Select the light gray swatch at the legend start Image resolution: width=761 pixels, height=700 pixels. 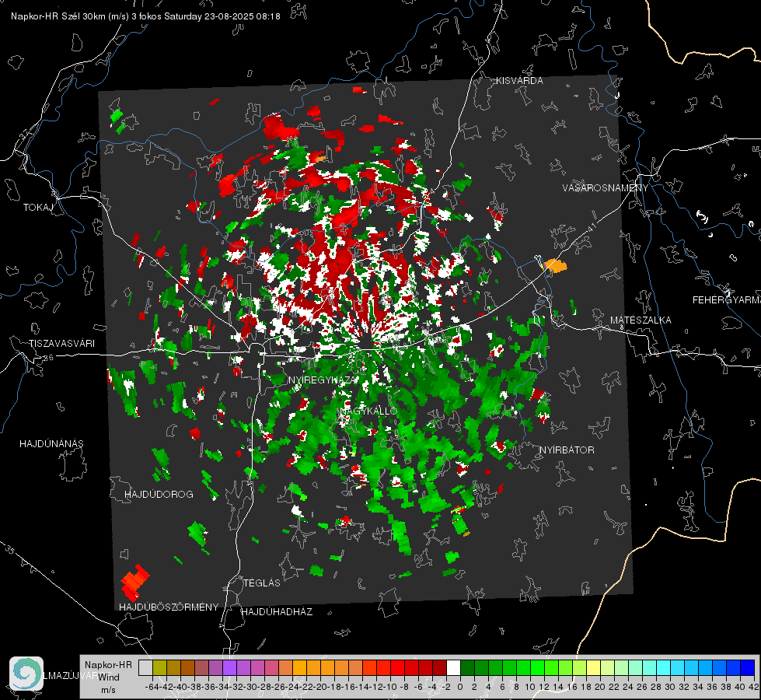[x=145, y=667]
